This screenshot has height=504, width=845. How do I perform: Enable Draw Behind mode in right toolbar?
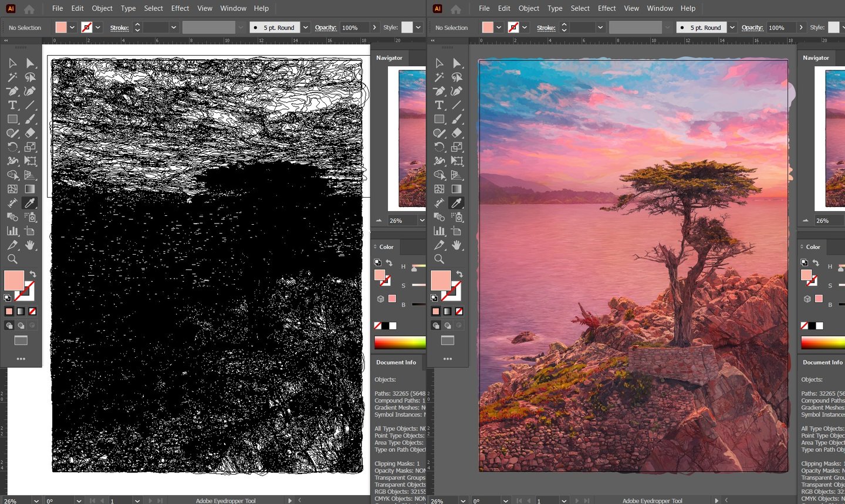[447, 325]
